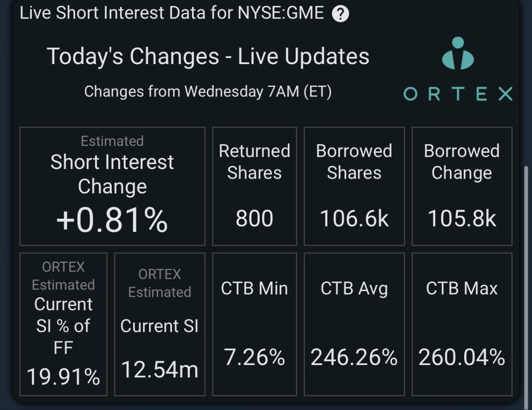Open the Returned Shares 800 tile

pyautogui.click(x=255, y=186)
